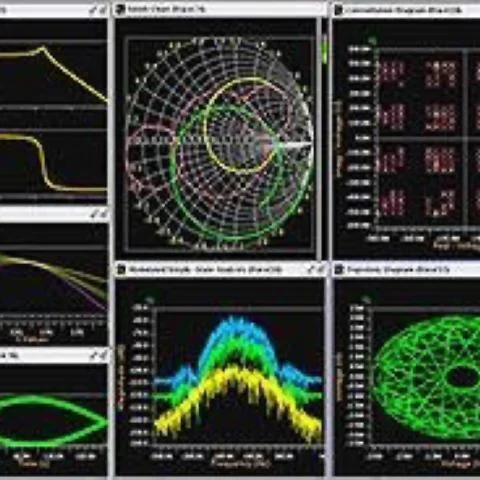The height and width of the screenshot is (480, 480).
Task: Click the dark center hole of the trajectory plot
Action: point(462,377)
